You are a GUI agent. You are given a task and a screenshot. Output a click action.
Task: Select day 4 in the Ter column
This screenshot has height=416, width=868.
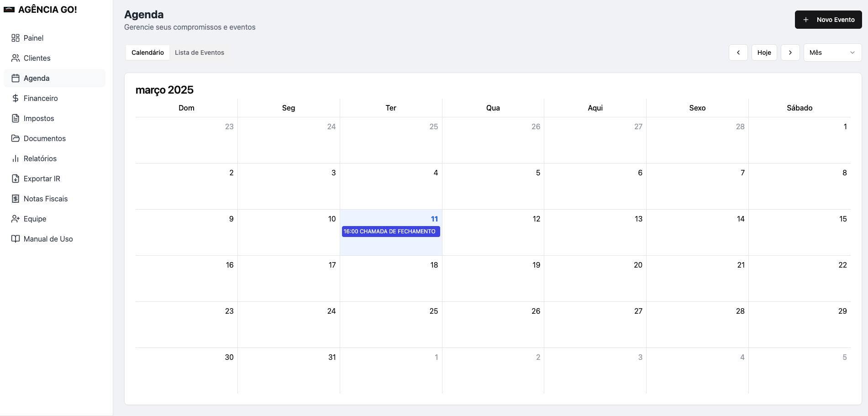tap(436, 173)
